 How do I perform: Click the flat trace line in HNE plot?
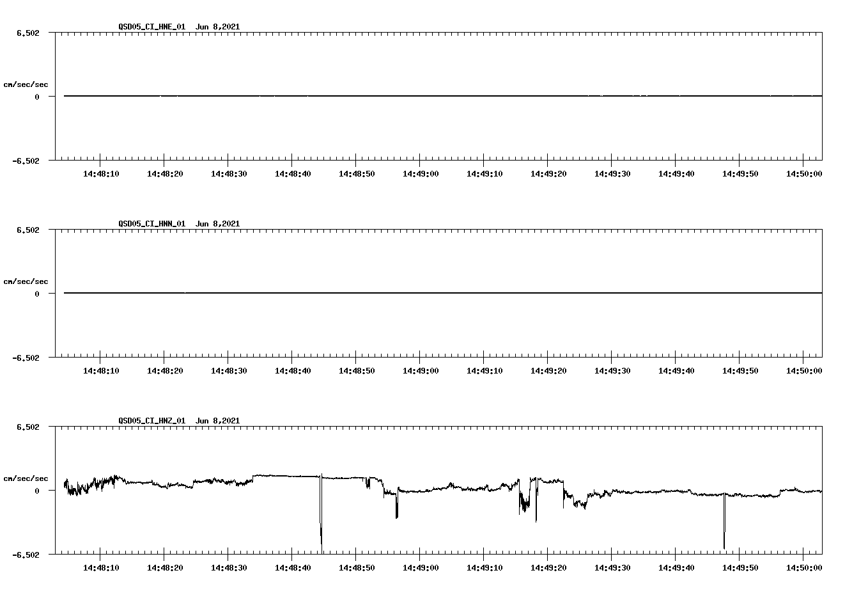coord(443,96)
